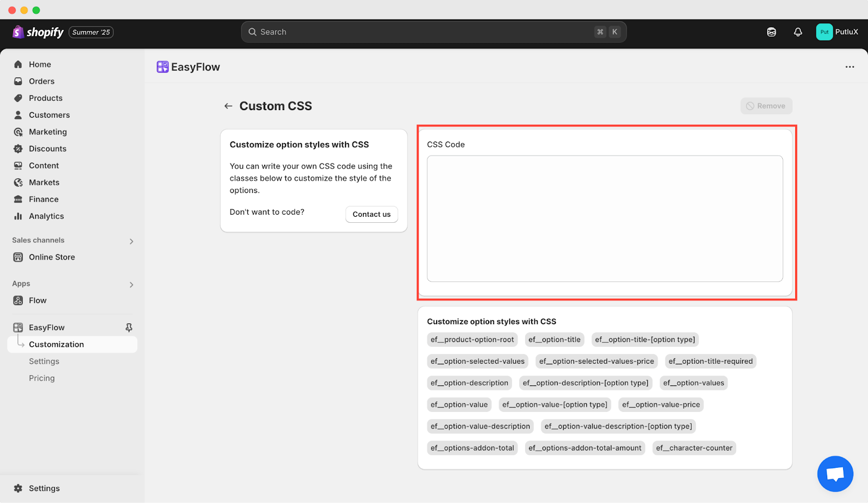Click the ef__option-title-[option type] tag
868x503 pixels.
coord(645,340)
